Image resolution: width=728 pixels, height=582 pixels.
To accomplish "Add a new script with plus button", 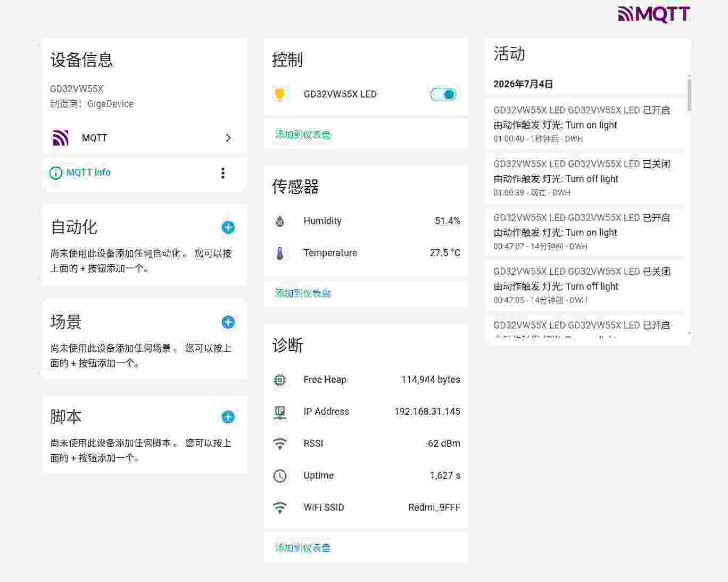I will [228, 417].
